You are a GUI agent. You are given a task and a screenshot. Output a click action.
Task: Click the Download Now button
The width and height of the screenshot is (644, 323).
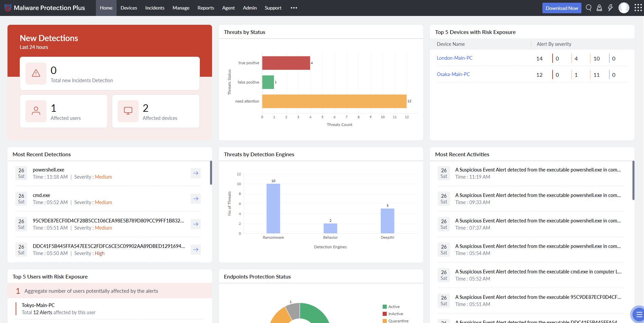tap(562, 8)
